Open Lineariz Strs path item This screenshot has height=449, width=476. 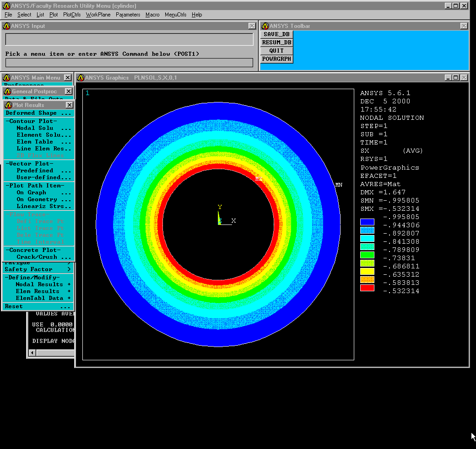(x=44, y=207)
